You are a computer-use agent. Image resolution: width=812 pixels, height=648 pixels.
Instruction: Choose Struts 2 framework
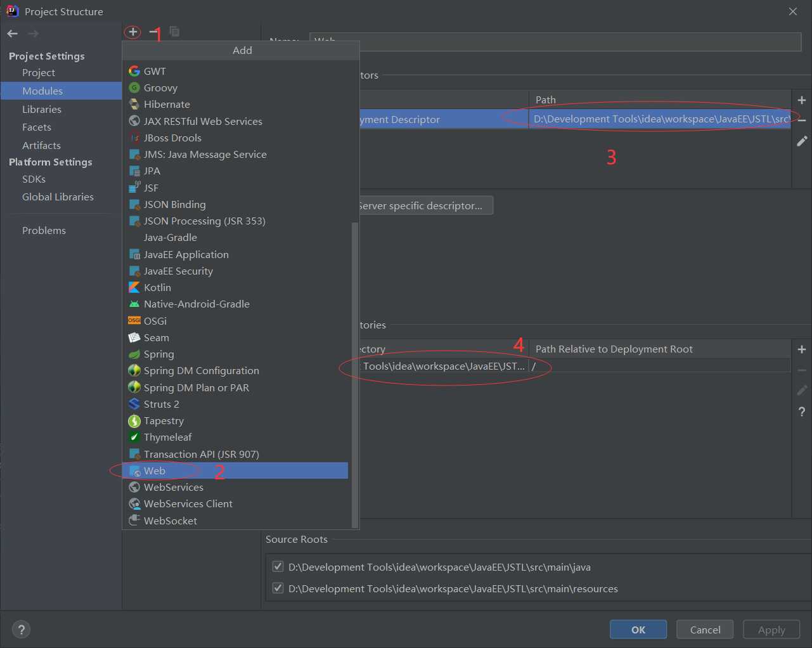pyautogui.click(x=235, y=404)
